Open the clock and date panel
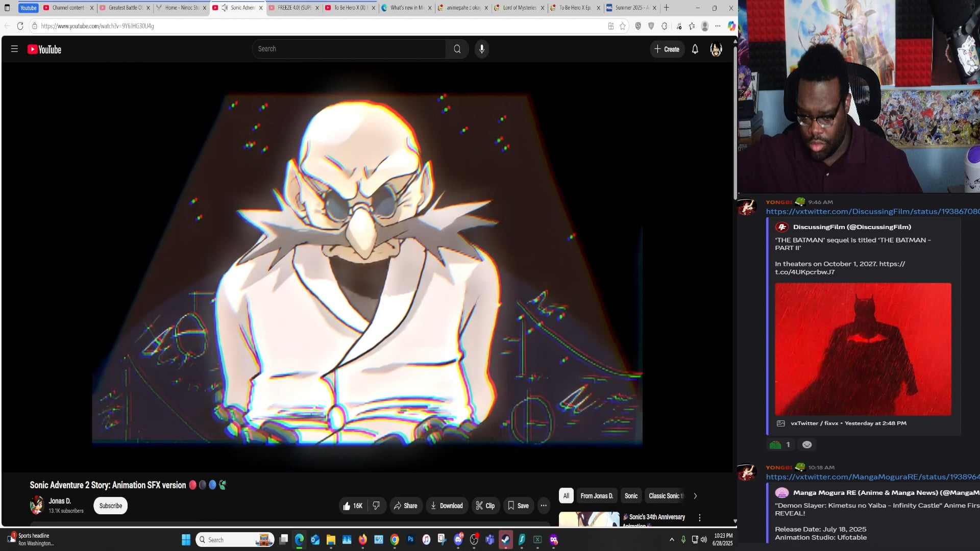 (x=723, y=540)
